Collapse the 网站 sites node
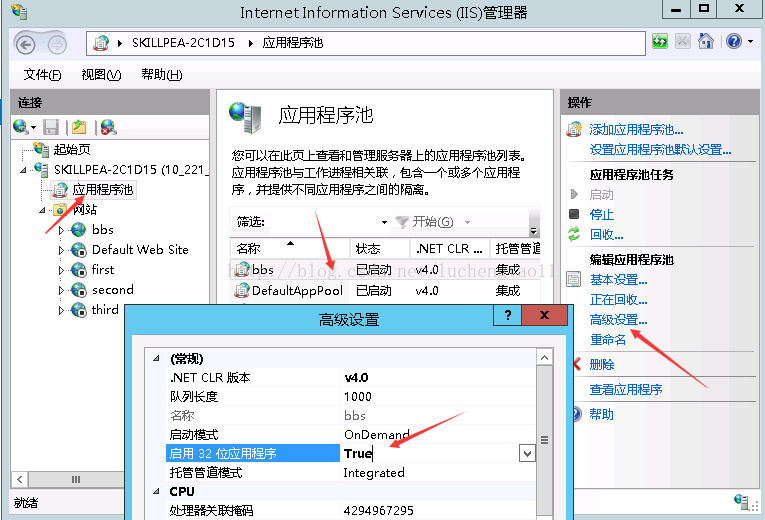 tap(42, 210)
